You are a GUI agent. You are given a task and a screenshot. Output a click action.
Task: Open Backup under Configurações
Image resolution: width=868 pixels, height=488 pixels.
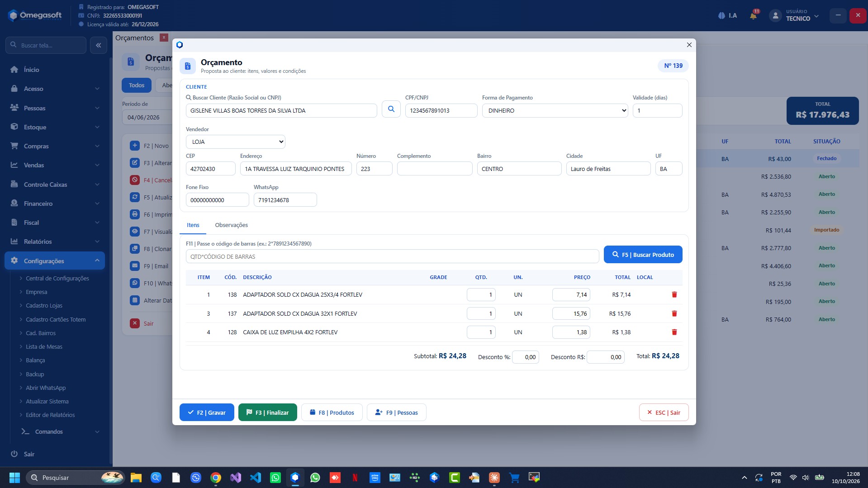point(35,374)
